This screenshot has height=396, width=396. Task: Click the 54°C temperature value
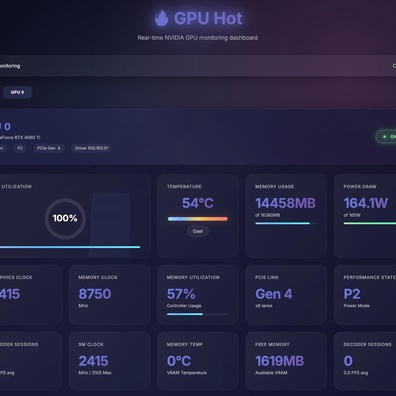[198, 203]
